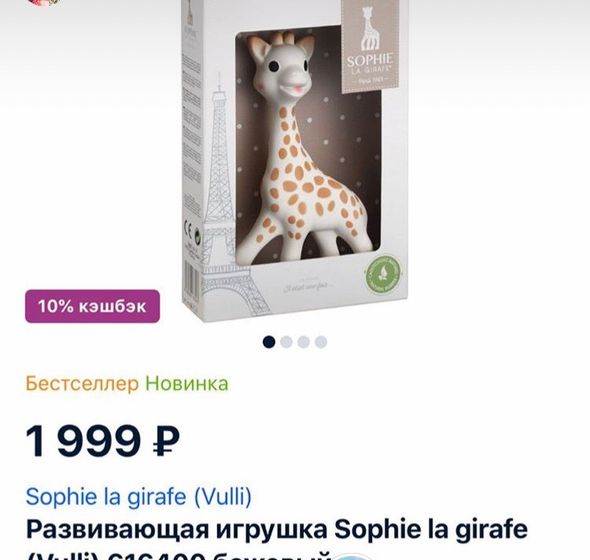
Task: Jump to the fourth product photo dot
Action: coord(321,342)
